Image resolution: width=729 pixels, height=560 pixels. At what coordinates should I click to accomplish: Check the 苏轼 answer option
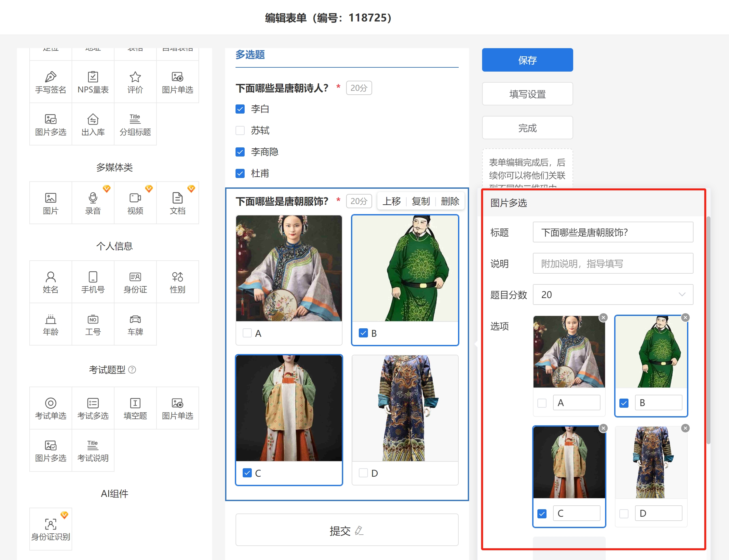point(240,130)
